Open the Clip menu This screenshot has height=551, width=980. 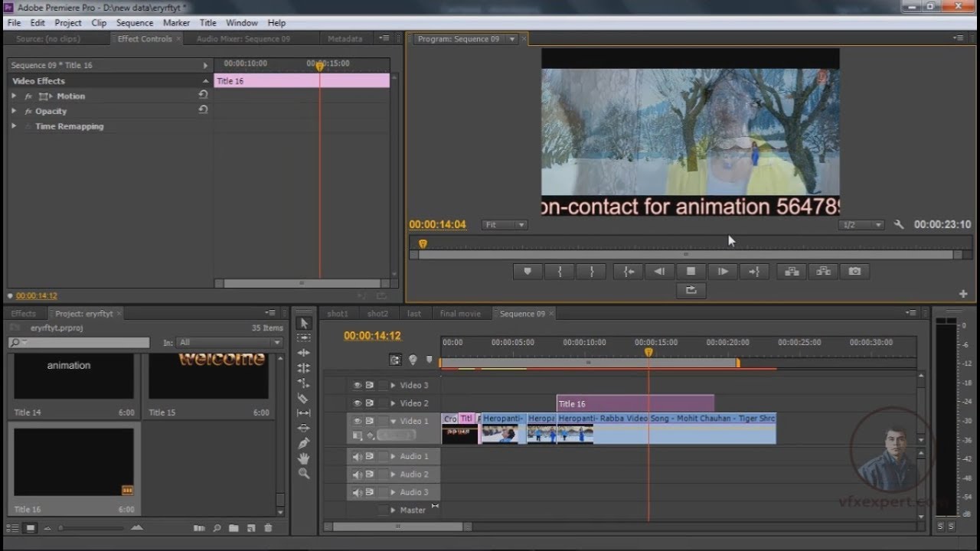click(99, 23)
